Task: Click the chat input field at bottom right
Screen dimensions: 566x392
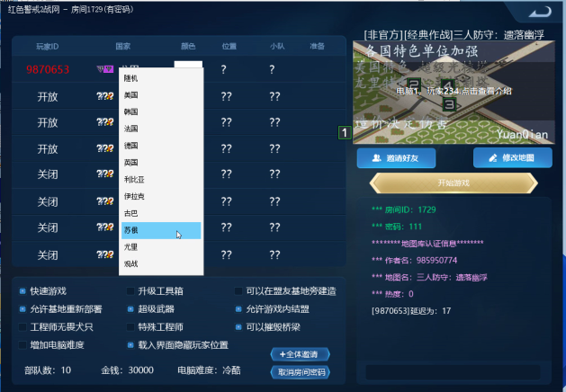Action: 453,371
